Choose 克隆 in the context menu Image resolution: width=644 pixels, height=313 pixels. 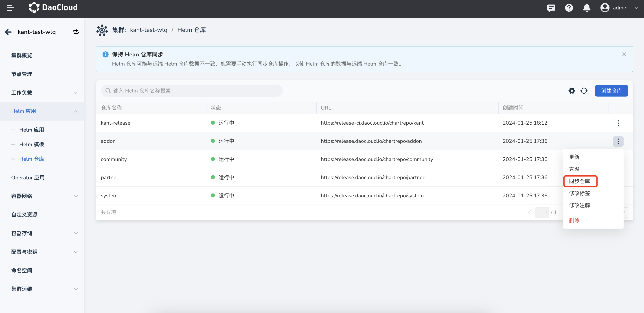tap(574, 169)
